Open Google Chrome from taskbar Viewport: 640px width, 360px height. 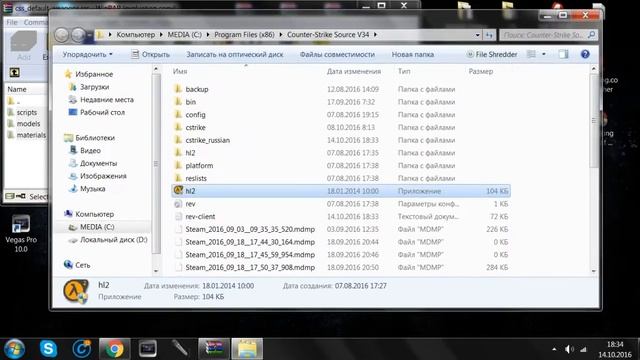(x=114, y=349)
